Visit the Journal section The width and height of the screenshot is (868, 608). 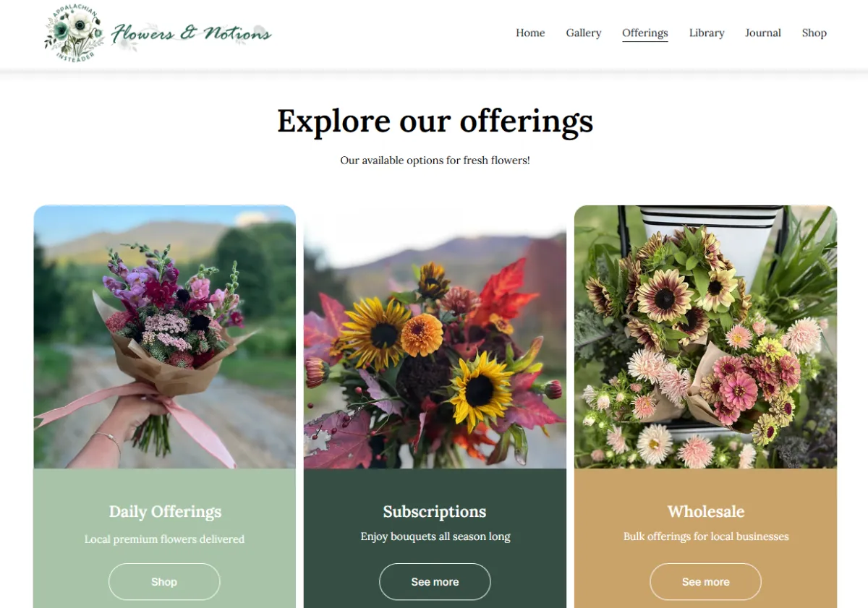[x=763, y=33]
